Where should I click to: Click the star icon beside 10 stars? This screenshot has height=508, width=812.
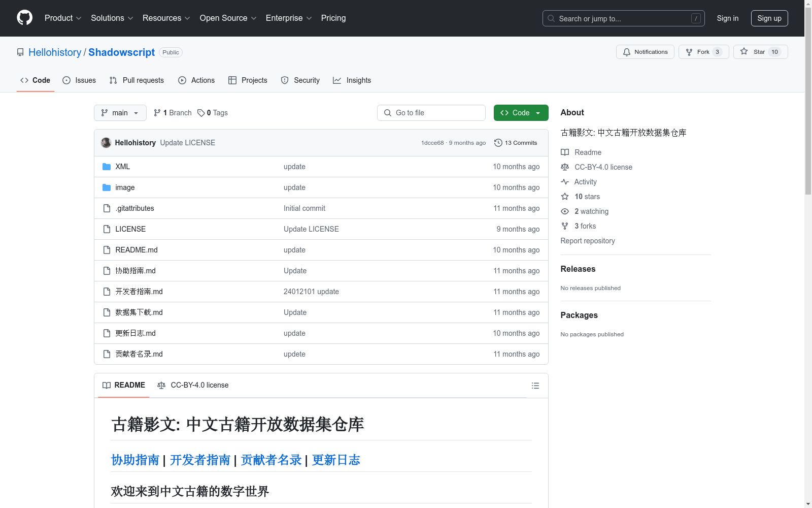[x=565, y=197]
